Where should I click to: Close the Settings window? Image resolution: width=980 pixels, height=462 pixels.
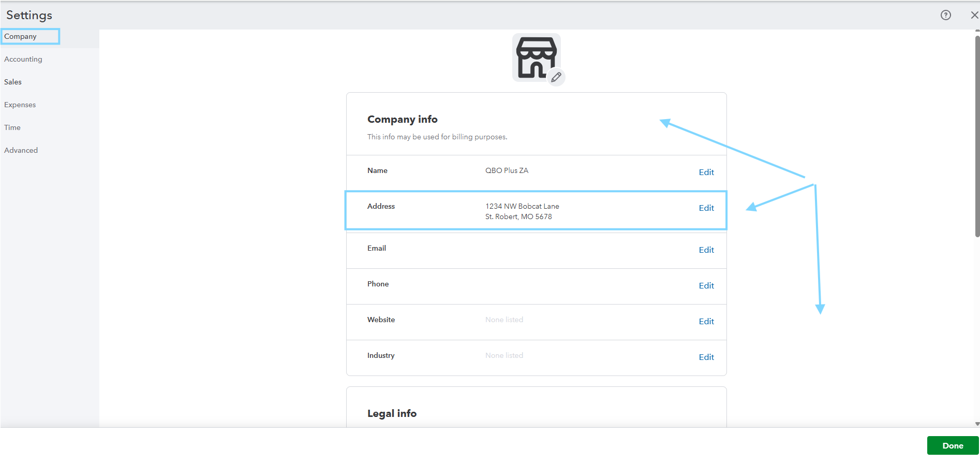(974, 15)
